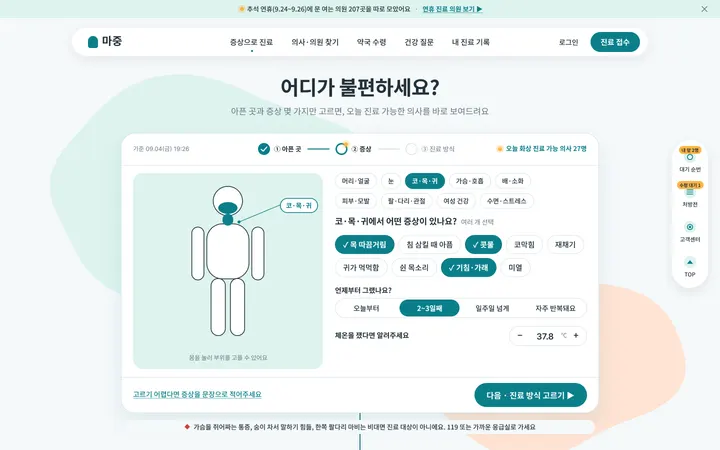Viewport: 720px width, 450px height.
Task: Click the 체온을 쟀다면 알려주세요 label
Action: click(372, 336)
